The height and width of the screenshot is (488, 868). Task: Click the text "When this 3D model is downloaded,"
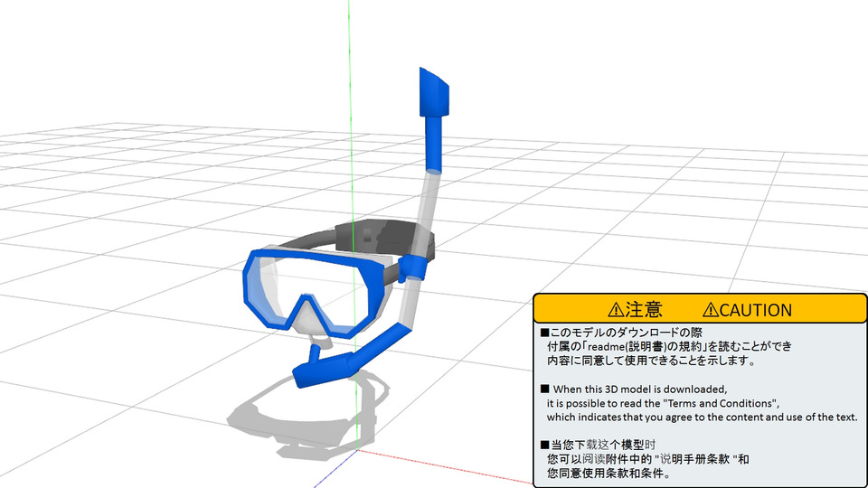pos(640,389)
